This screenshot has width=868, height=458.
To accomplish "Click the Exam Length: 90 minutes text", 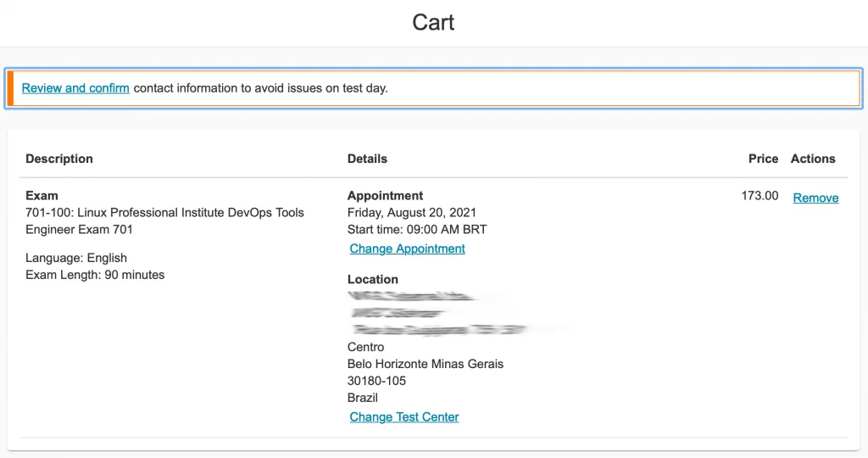I will 95,275.
